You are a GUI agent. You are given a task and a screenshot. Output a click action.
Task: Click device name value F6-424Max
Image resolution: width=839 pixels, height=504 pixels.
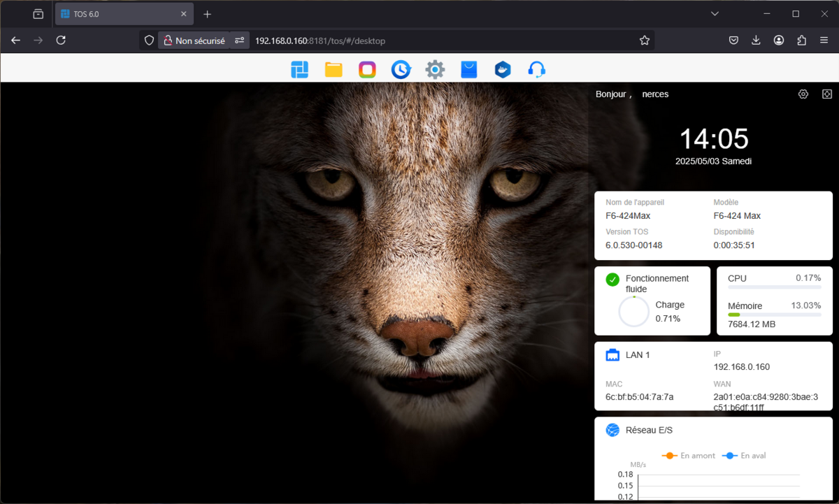click(x=628, y=216)
